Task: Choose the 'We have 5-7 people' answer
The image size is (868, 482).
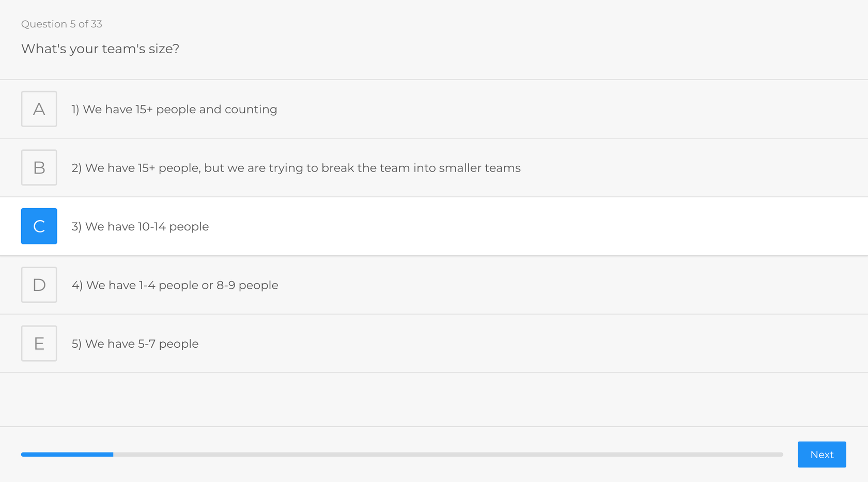Action: (135, 343)
